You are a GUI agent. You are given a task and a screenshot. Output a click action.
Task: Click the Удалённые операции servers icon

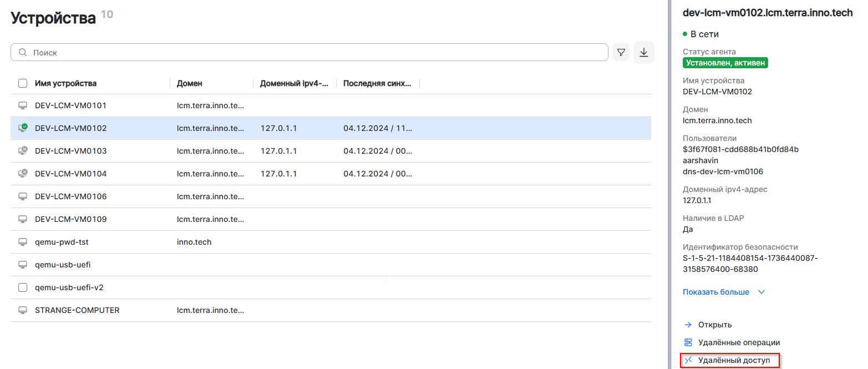688,342
